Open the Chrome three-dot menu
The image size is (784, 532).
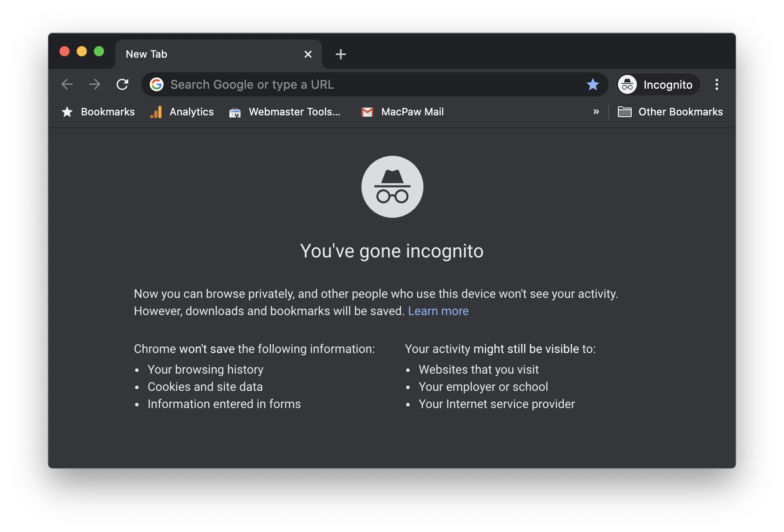[x=717, y=84]
